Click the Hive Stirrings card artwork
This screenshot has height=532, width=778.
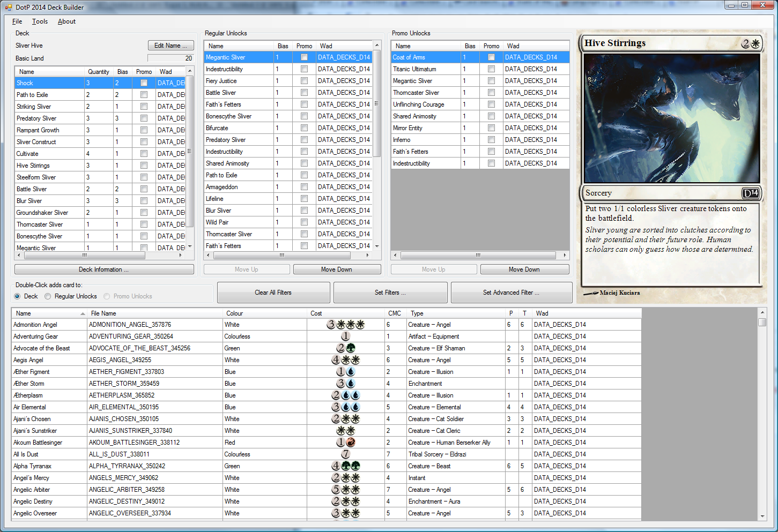pyautogui.click(x=671, y=118)
